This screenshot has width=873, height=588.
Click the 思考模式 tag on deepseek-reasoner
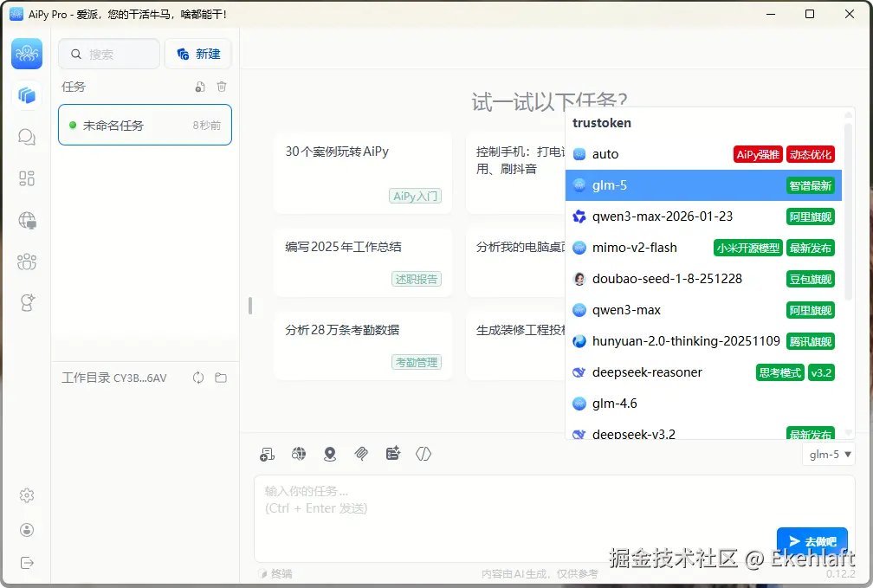coord(780,372)
